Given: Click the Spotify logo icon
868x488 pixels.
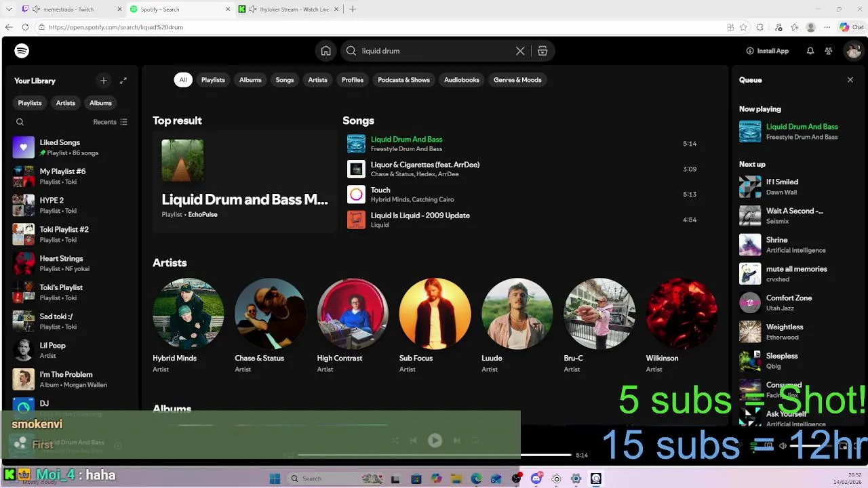Looking at the screenshot, I should pyautogui.click(x=22, y=51).
